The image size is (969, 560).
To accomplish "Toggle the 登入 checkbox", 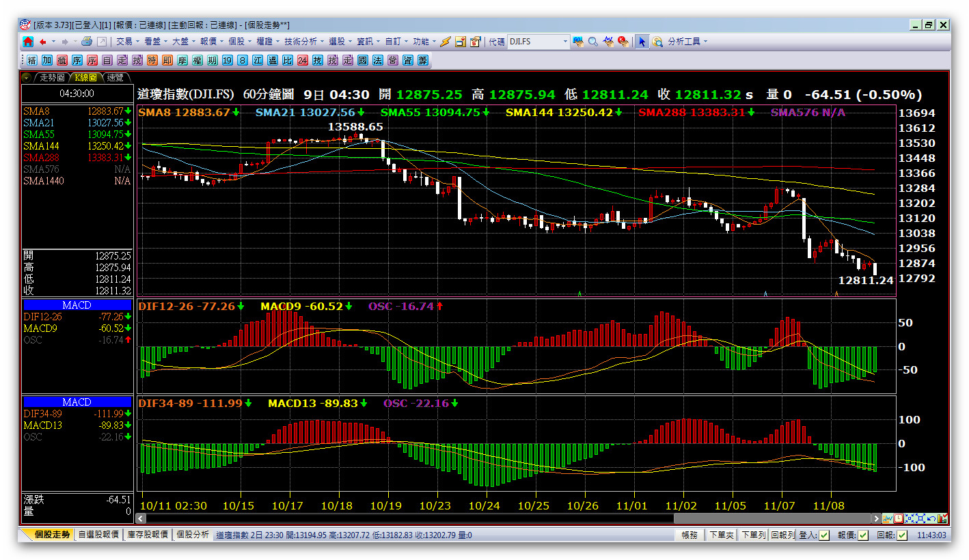I will click(824, 535).
